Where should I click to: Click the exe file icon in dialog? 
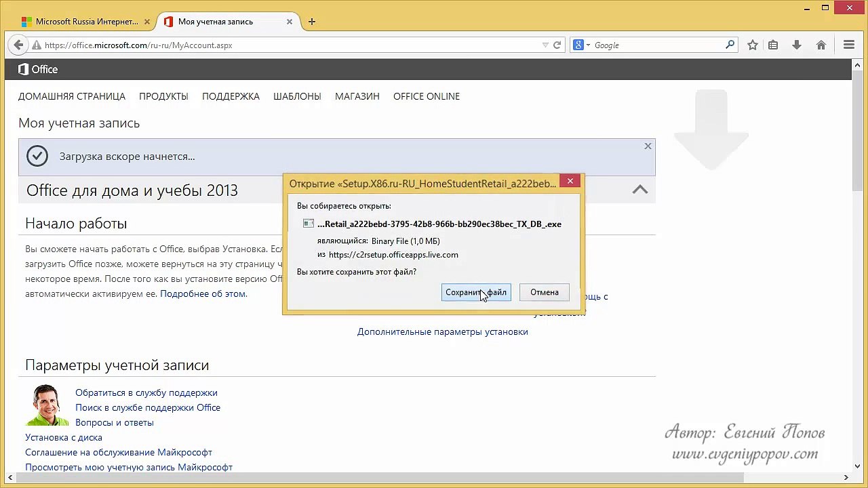pos(309,224)
